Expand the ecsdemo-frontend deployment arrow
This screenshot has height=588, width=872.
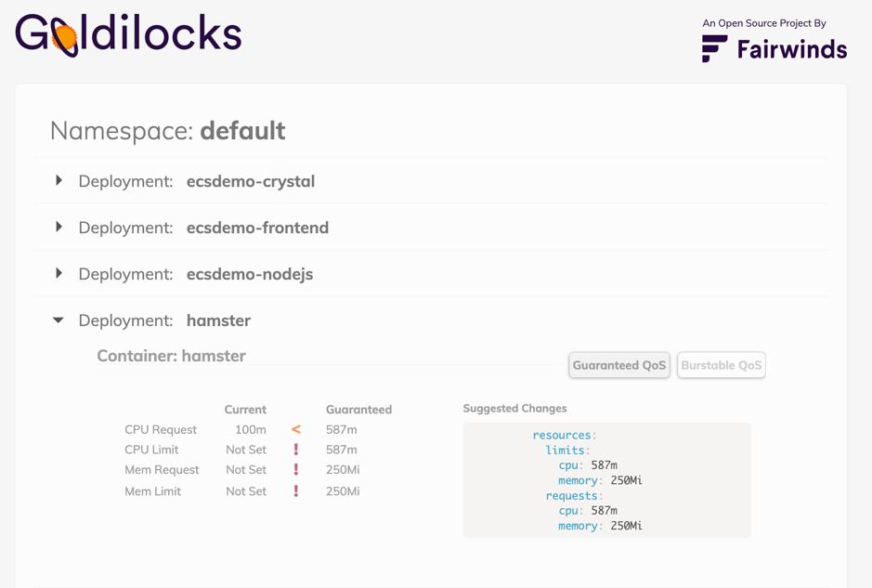[x=59, y=227]
